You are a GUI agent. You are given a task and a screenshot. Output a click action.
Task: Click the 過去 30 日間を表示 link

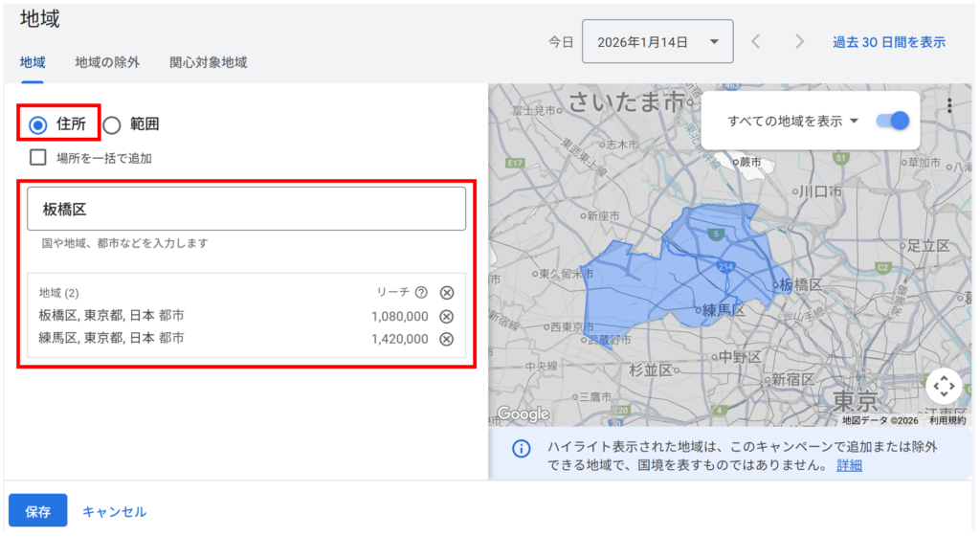[x=888, y=42]
